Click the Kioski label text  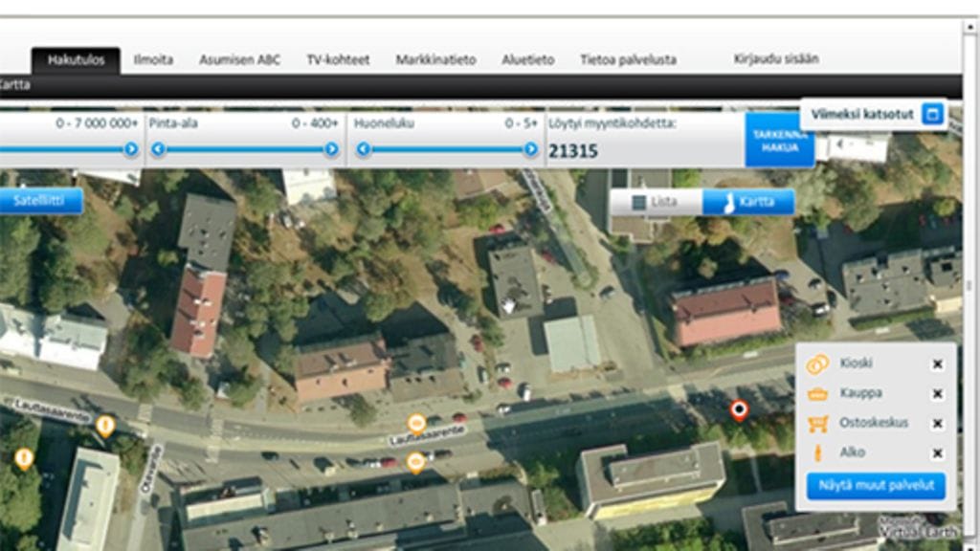pos(856,363)
